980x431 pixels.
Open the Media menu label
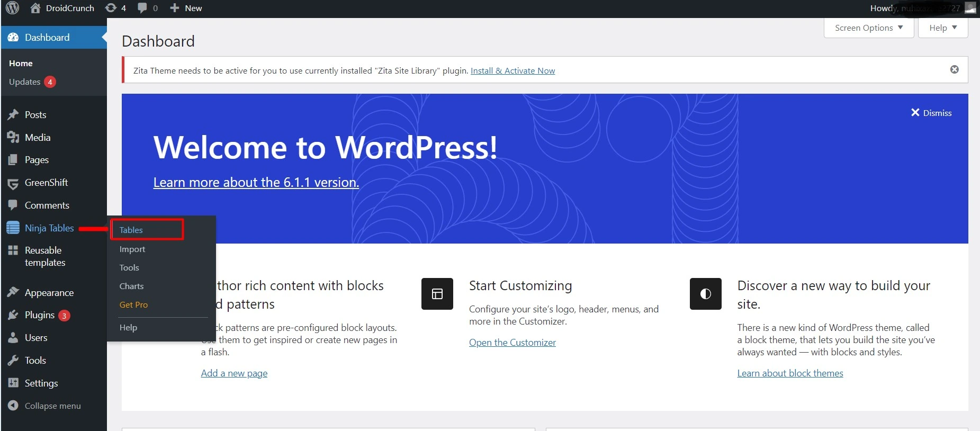pyautogui.click(x=38, y=138)
